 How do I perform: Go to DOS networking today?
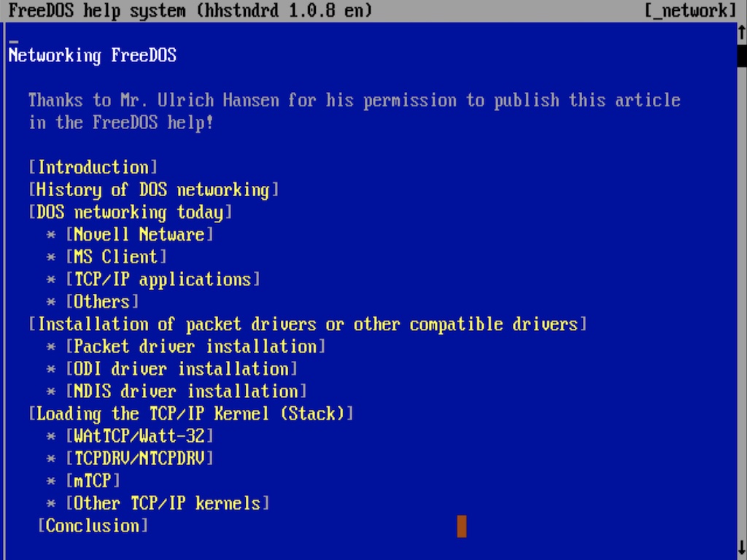pos(130,212)
